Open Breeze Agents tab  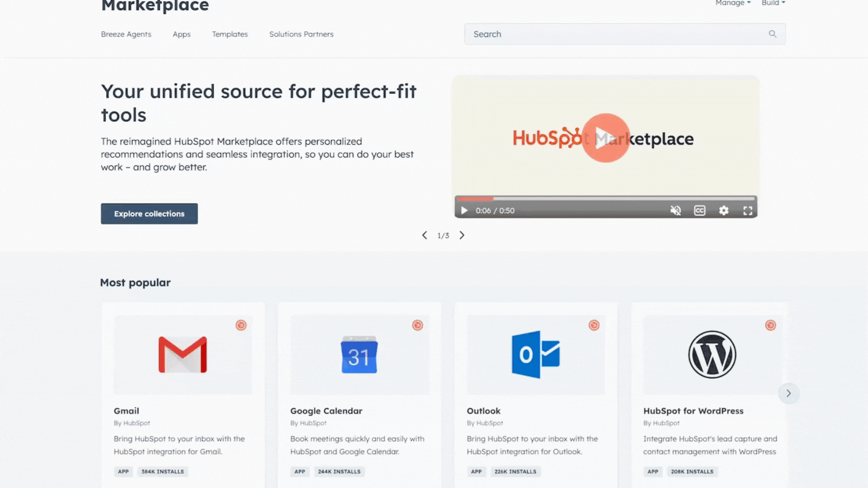126,34
